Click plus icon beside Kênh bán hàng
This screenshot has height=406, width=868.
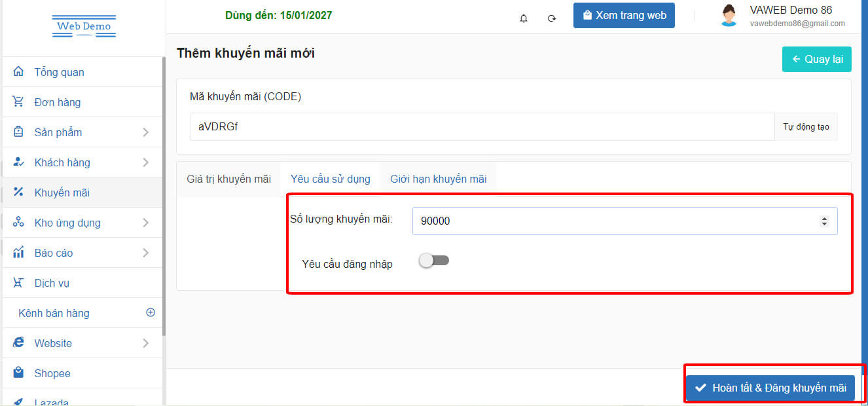point(151,313)
